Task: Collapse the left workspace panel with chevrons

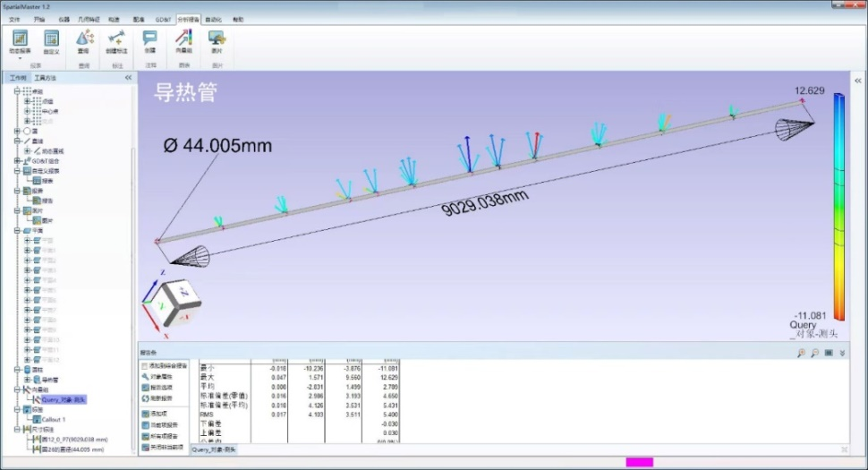Action: click(x=128, y=78)
